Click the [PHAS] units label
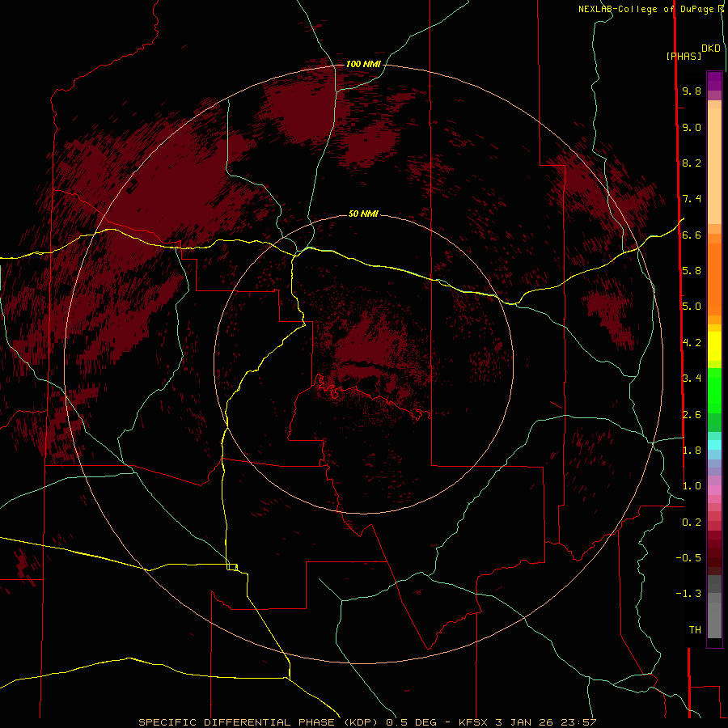Screen dimensions: 728x728 pos(684,56)
